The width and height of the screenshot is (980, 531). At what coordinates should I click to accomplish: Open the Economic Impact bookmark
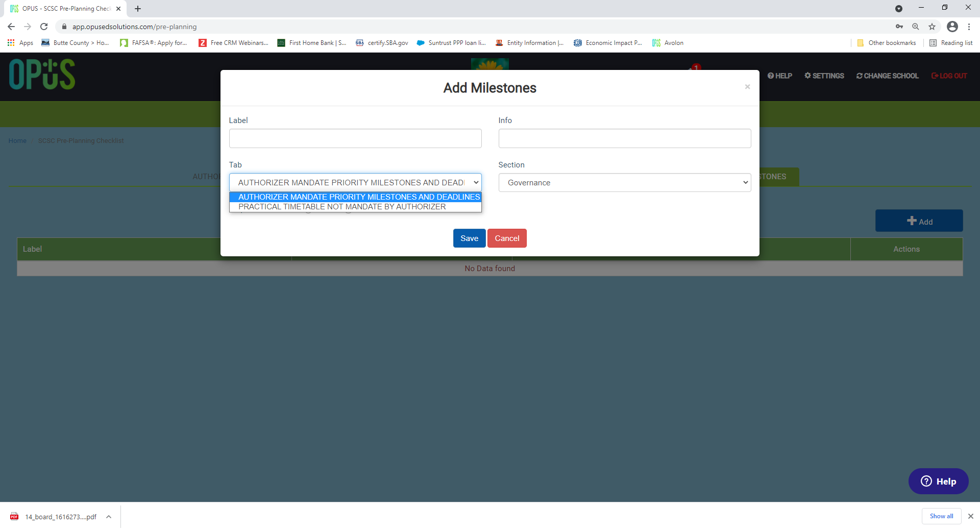[608, 43]
